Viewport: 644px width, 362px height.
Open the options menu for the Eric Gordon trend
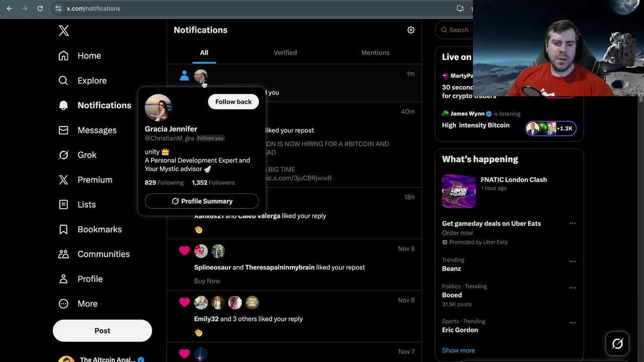coord(573,323)
